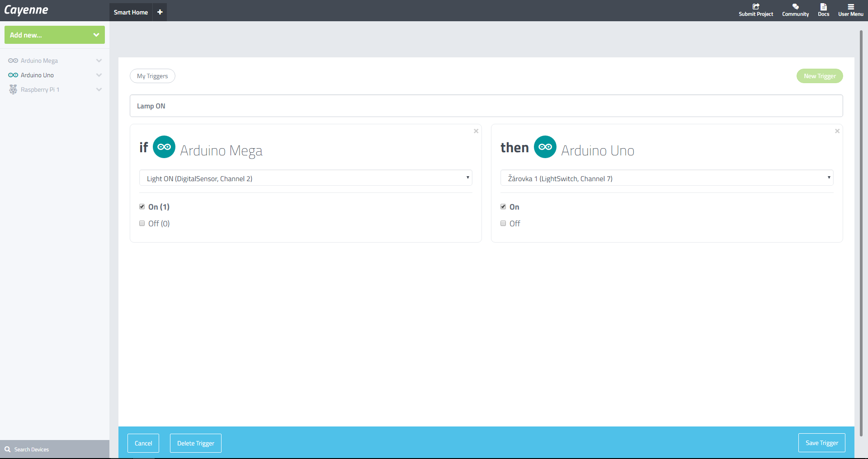
Task: Remove the then card with its X
Action: pyautogui.click(x=837, y=131)
